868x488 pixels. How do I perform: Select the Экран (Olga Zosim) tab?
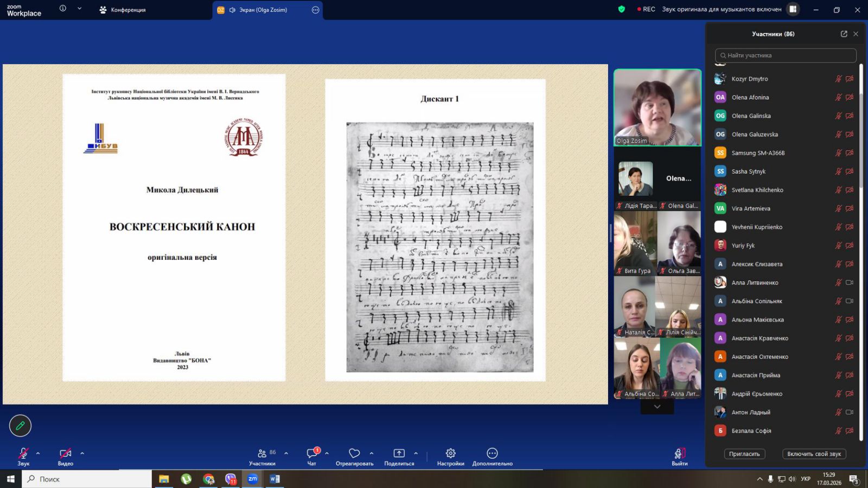263,10
